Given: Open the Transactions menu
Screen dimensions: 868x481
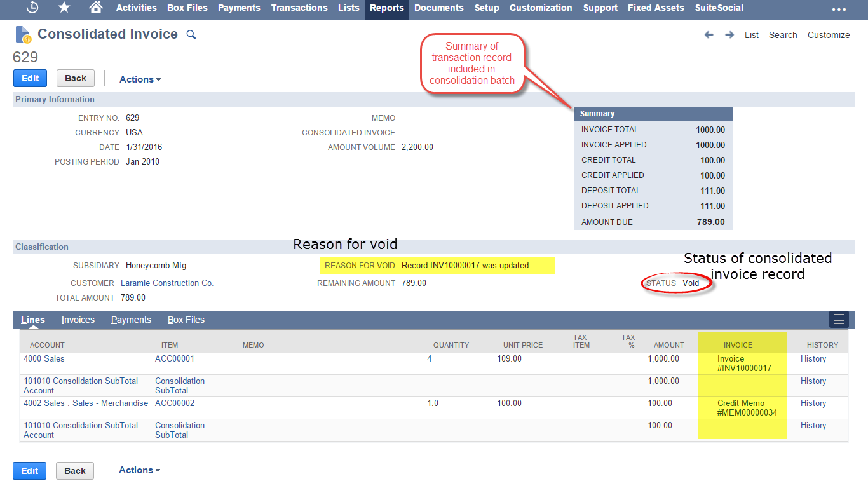Looking at the screenshot, I should [299, 8].
